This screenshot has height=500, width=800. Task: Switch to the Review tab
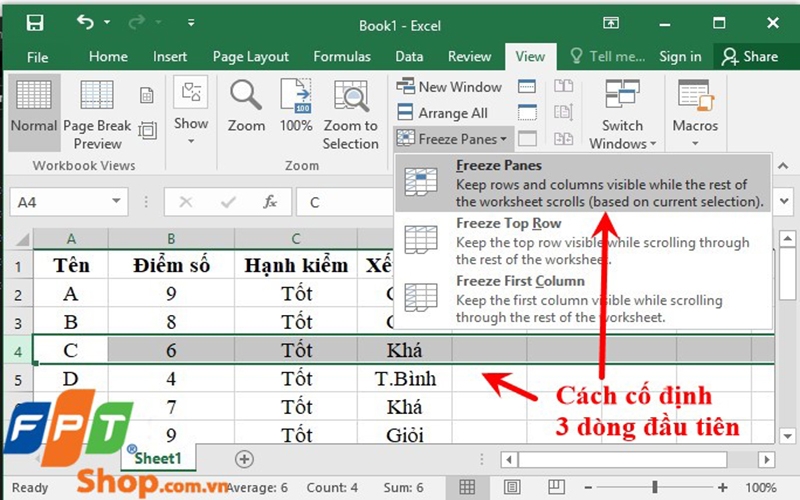pos(469,56)
